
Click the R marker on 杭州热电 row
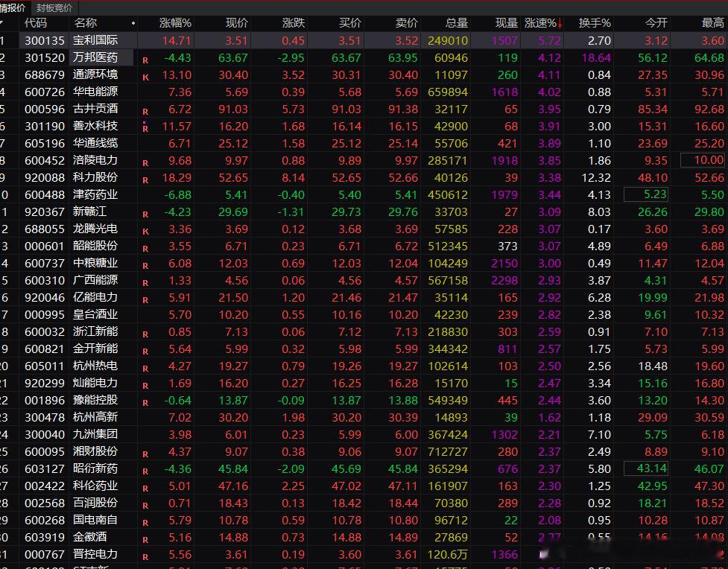click(x=145, y=369)
